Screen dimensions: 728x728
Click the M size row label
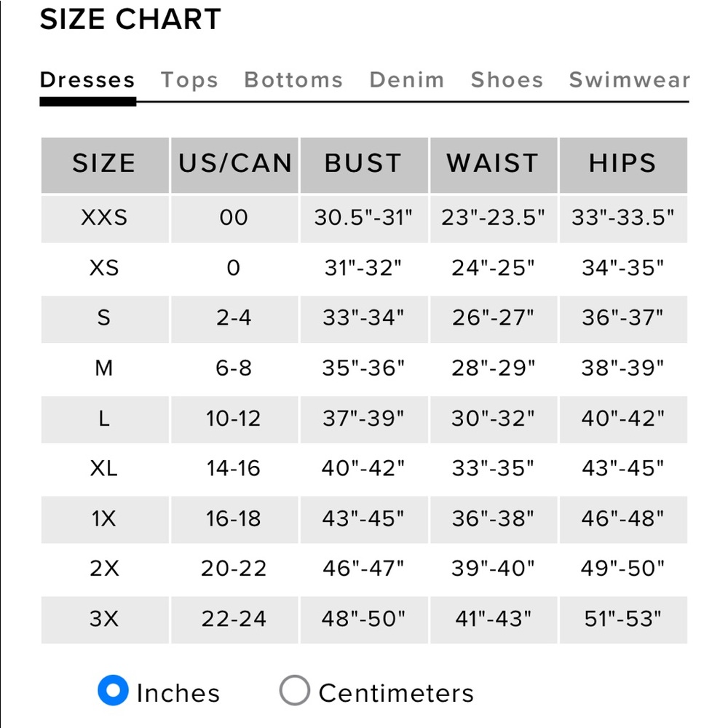tap(104, 368)
